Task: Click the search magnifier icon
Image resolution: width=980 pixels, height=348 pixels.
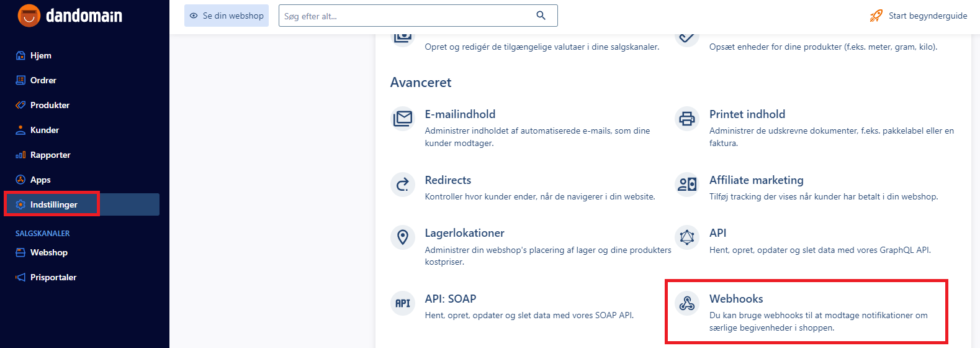Action: pos(541,16)
